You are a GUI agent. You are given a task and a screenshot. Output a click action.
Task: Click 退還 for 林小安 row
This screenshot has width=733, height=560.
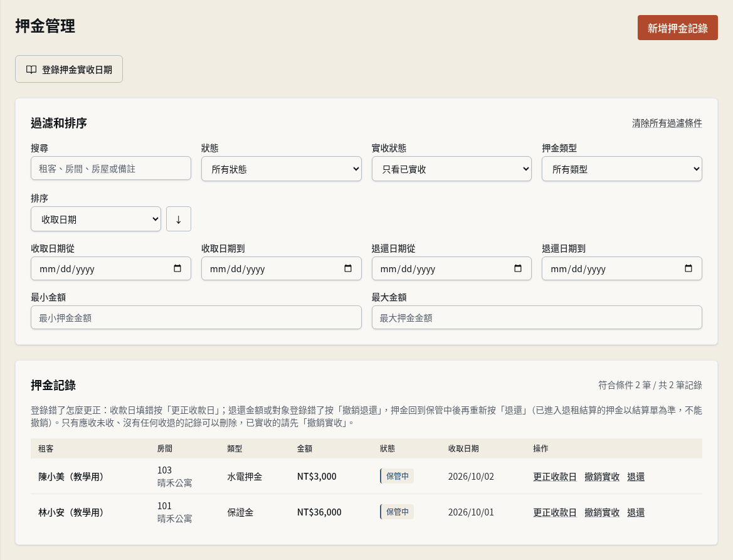636,512
